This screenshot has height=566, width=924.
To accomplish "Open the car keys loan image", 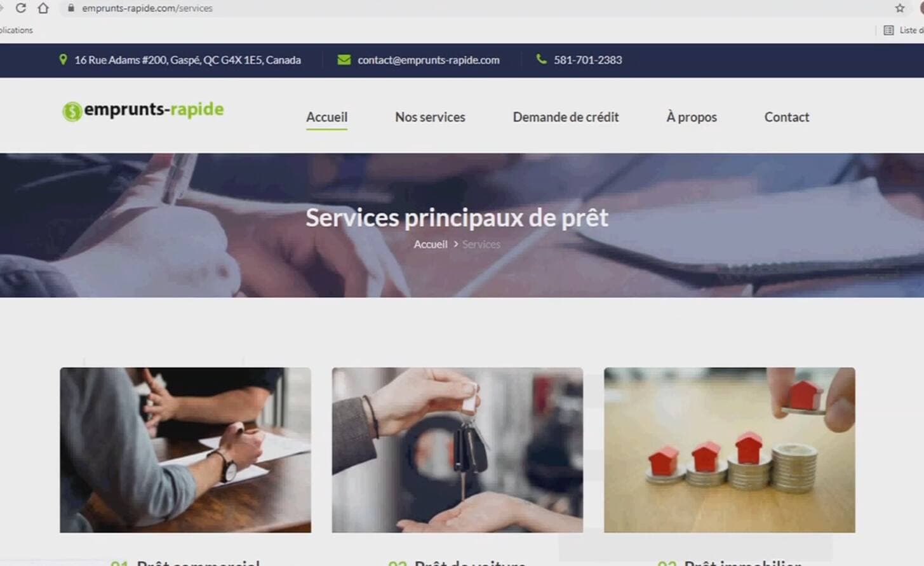I will (x=457, y=450).
